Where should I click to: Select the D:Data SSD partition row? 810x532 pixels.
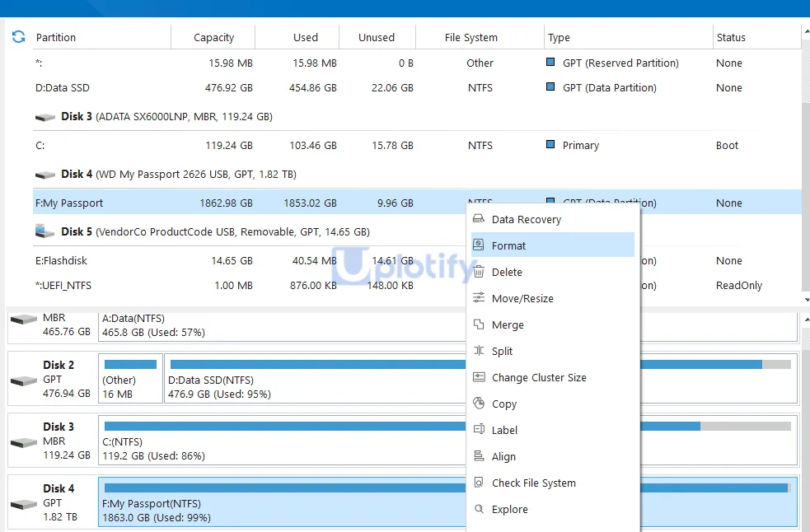point(417,88)
